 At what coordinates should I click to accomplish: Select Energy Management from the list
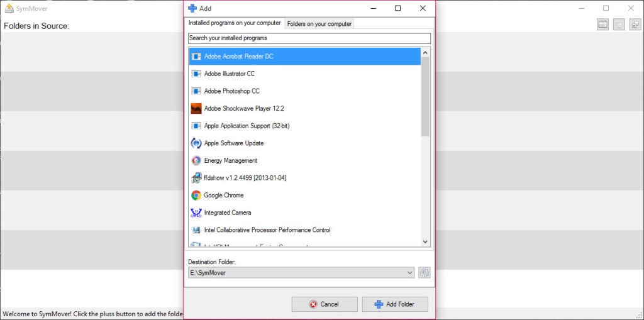[305, 160]
